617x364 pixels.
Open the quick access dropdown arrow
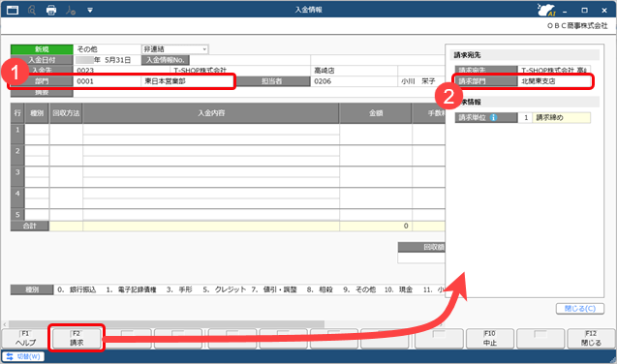(90, 11)
